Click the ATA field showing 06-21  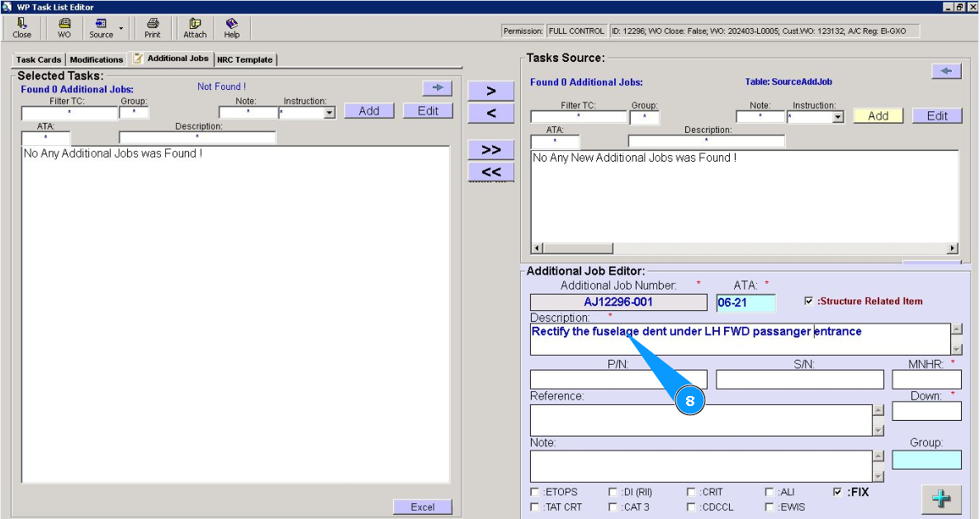point(746,303)
